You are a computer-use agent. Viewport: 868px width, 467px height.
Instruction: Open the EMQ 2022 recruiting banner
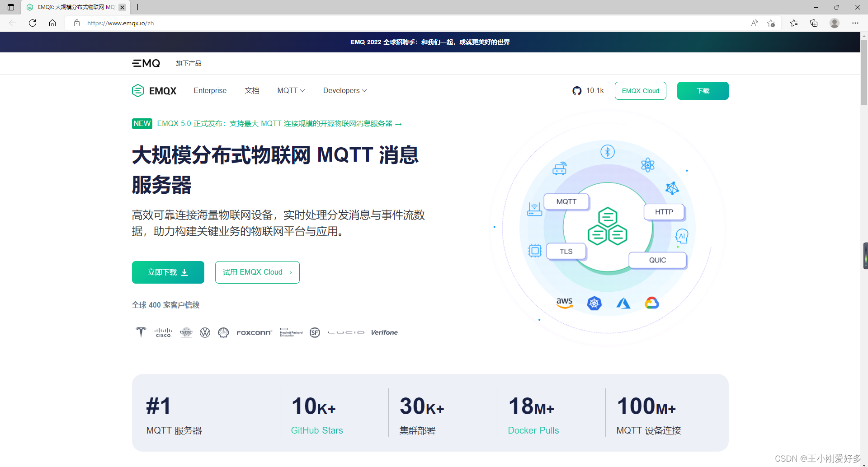(430, 42)
